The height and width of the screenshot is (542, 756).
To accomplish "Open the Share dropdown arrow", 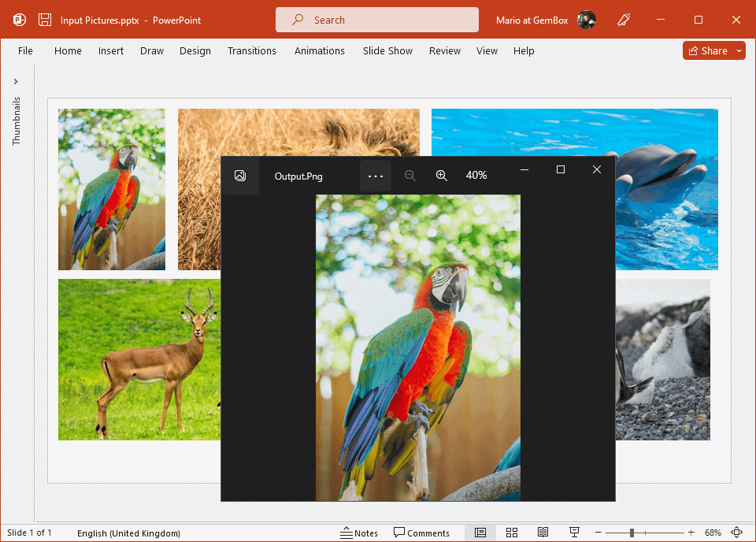I will 739,50.
